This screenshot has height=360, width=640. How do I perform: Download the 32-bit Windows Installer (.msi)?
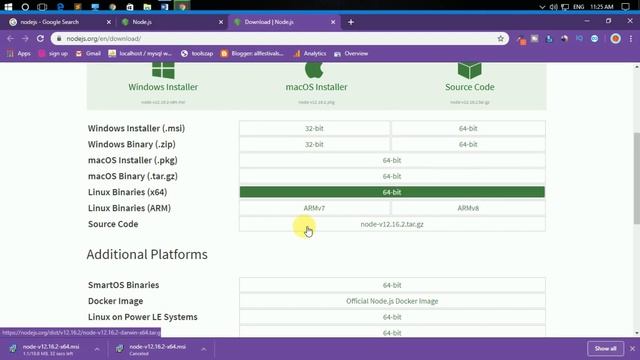click(314, 128)
